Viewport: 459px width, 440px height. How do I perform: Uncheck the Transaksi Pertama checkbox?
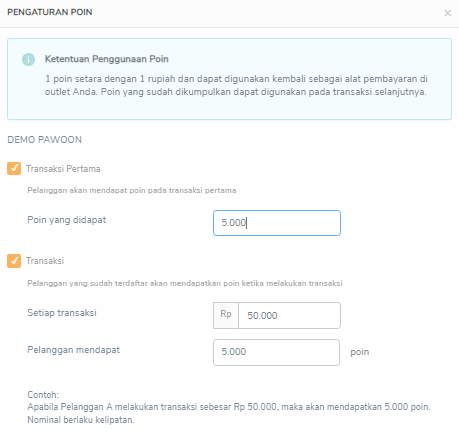coord(14,169)
